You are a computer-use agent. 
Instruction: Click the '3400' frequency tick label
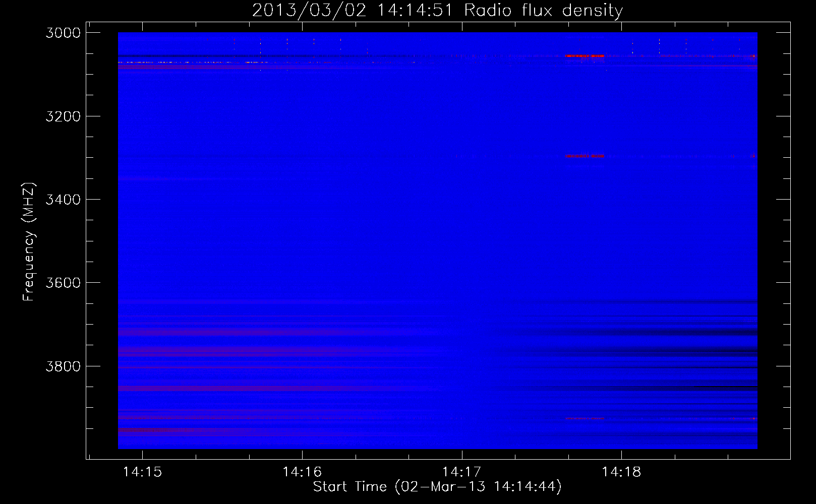[63, 200]
